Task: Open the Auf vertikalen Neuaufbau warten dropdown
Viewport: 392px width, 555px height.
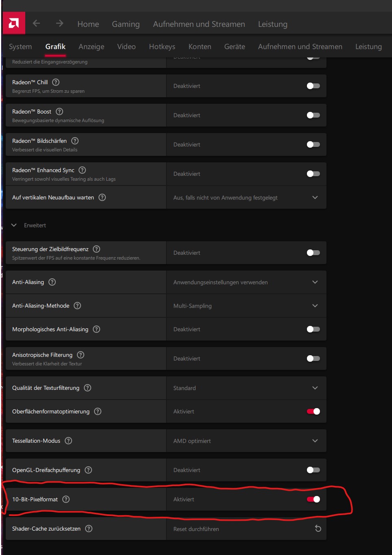Action: (314, 197)
